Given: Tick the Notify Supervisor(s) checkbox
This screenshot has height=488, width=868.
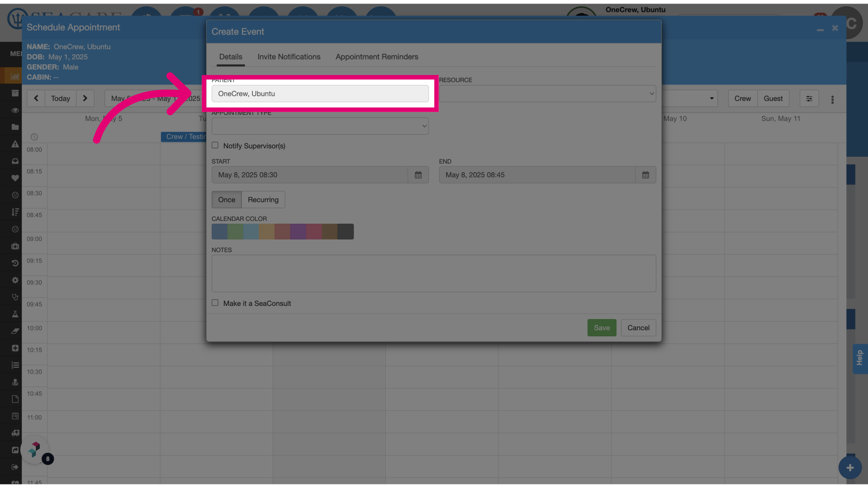Looking at the screenshot, I should click(215, 145).
